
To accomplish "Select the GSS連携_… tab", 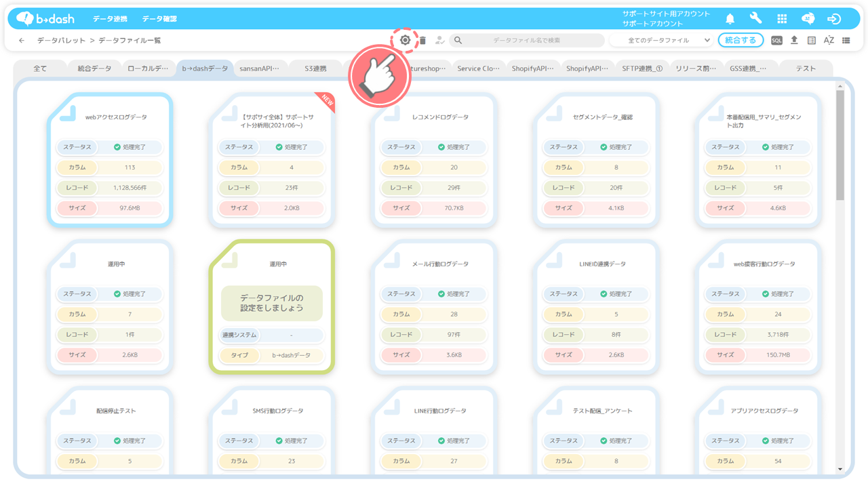I will [751, 68].
